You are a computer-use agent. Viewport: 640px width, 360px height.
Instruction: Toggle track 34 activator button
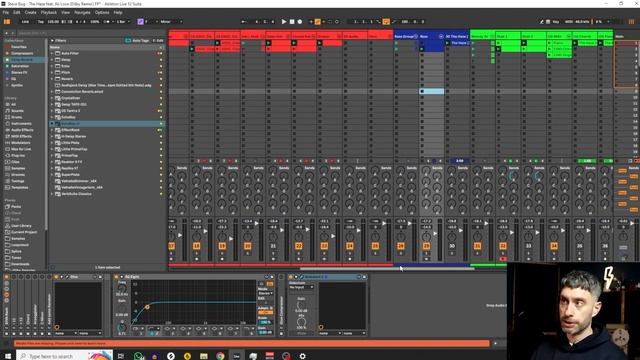pos(554,246)
